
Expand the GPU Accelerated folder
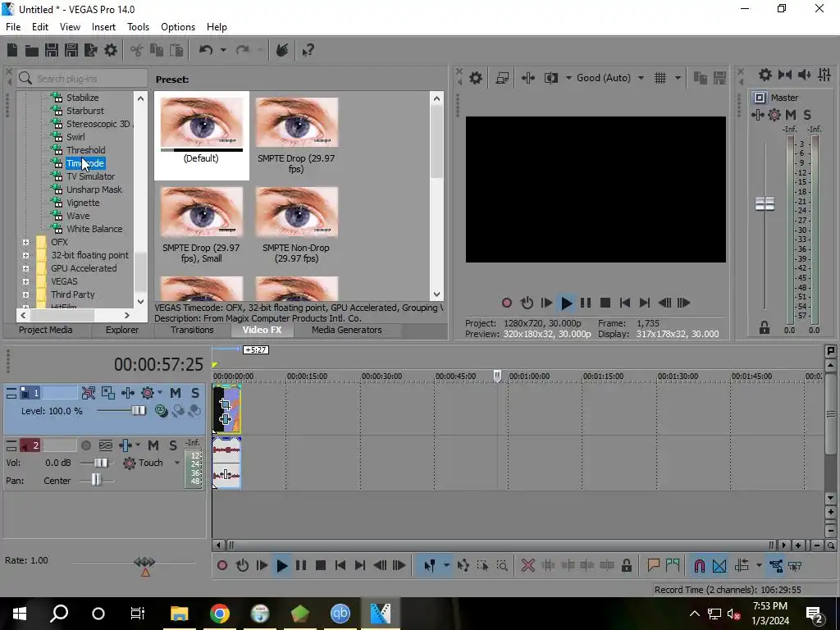point(25,268)
